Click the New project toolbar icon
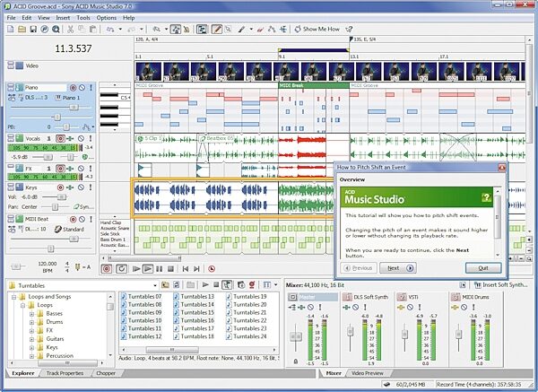Screen dimensions: 538x392 [11, 30]
